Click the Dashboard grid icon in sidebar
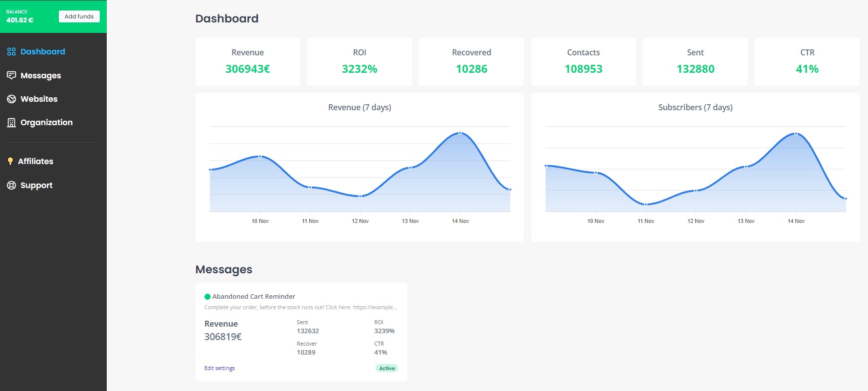The image size is (868, 391). [x=11, y=52]
